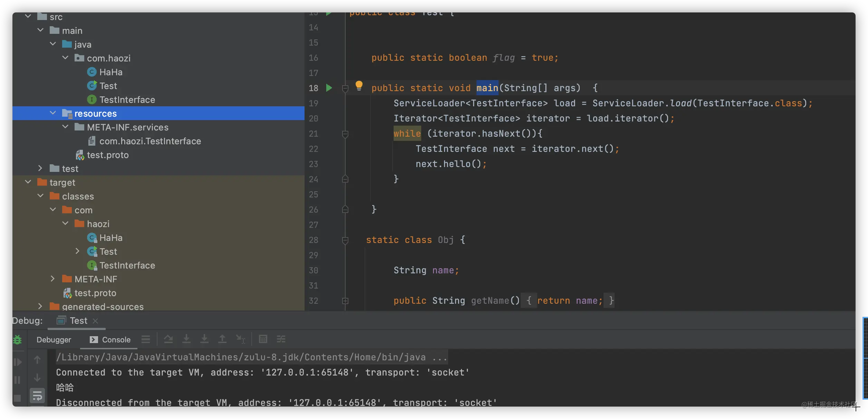Select TestInterface under com.haozi source package
This screenshot has height=419, width=868.
(121, 100)
